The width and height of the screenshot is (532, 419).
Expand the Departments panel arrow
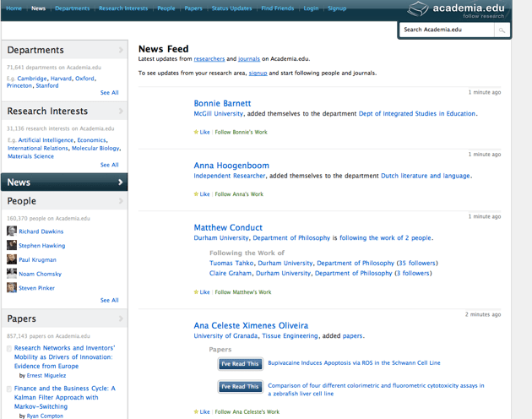[121, 50]
